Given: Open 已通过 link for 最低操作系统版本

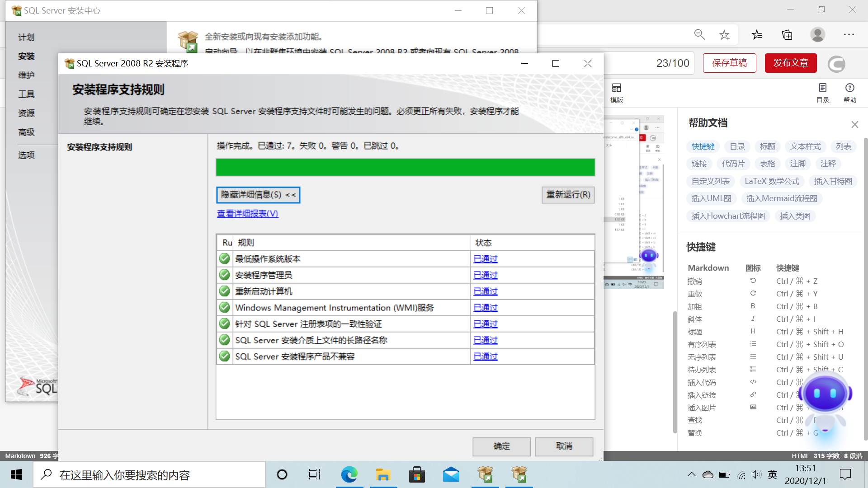Looking at the screenshot, I should [486, 259].
